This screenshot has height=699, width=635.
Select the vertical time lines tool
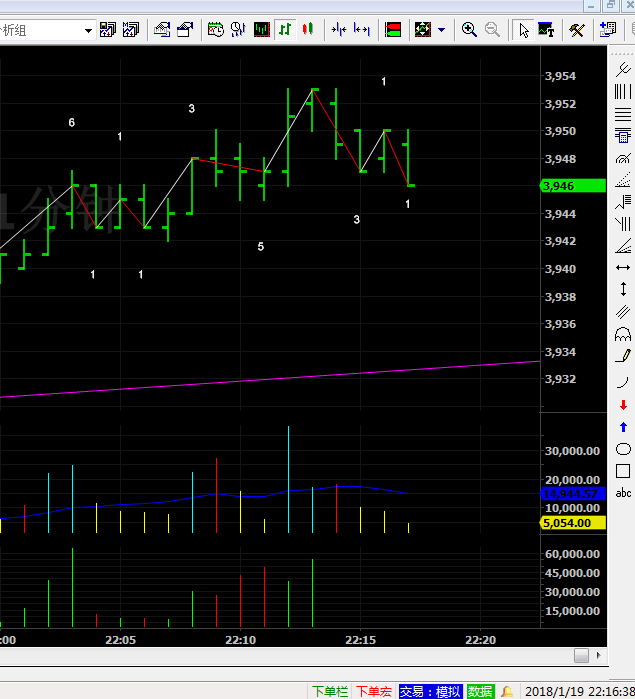(x=623, y=91)
